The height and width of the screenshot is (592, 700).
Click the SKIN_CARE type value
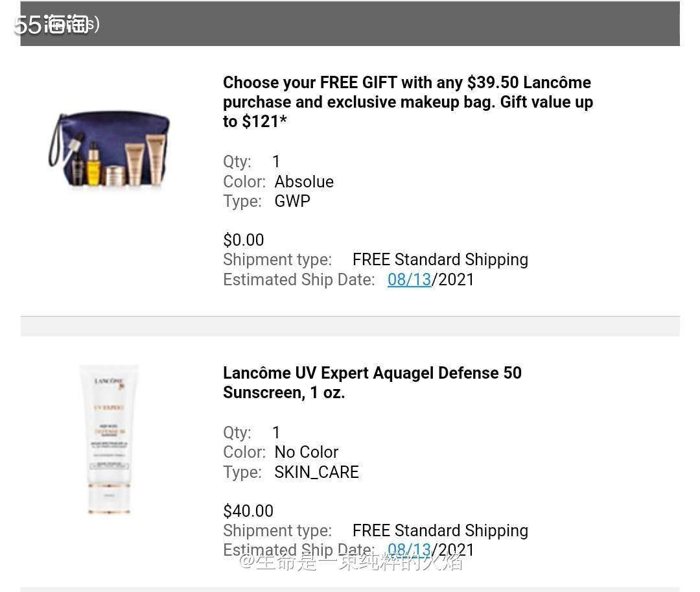tap(316, 472)
